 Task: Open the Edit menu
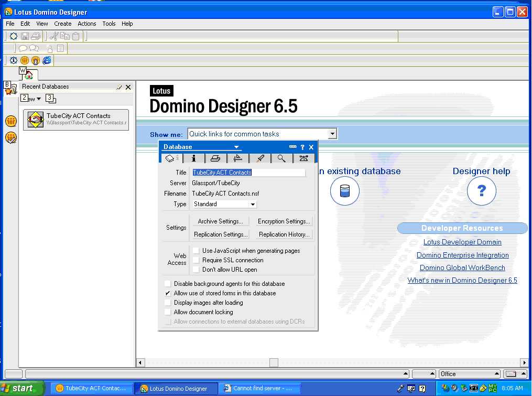point(25,24)
